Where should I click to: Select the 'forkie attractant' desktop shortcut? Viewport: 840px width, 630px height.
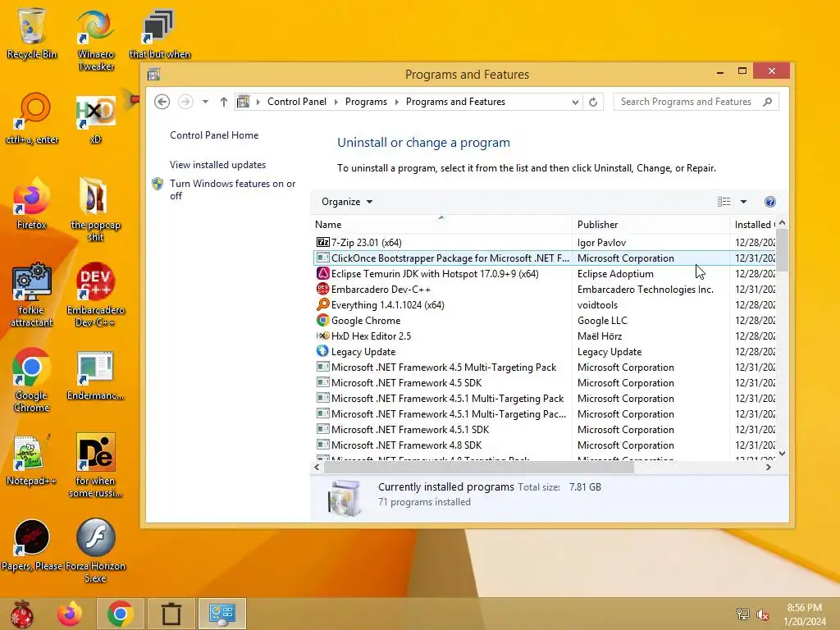click(32, 294)
